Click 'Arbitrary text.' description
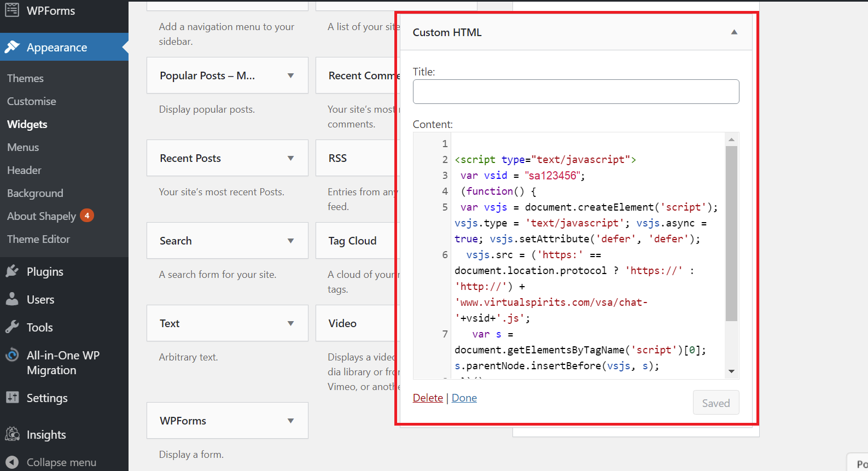Screen dimensions: 868x471 [189, 357]
